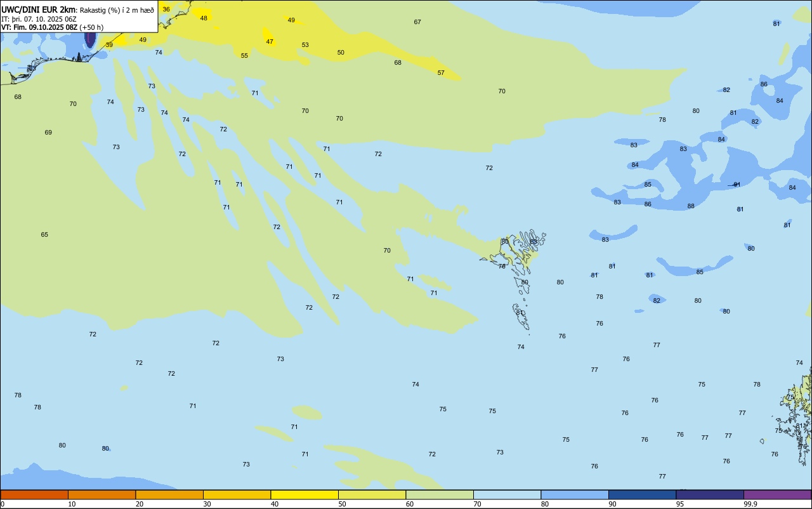Click the 'Rakastig (%) í 2 m hæð' label
The width and height of the screenshot is (812, 509).
tap(117, 10)
